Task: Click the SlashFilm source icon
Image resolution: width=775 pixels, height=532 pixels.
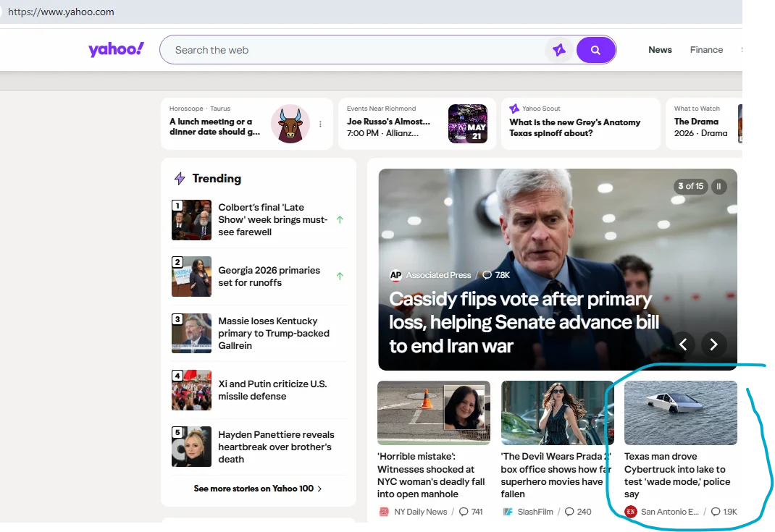Action: (x=508, y=512)
